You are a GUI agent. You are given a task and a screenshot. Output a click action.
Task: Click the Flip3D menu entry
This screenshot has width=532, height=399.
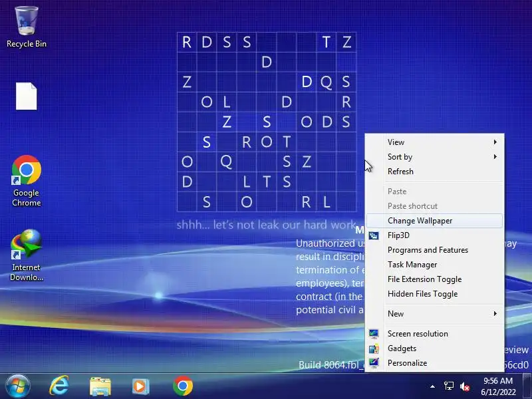click(x=435, y=235)
